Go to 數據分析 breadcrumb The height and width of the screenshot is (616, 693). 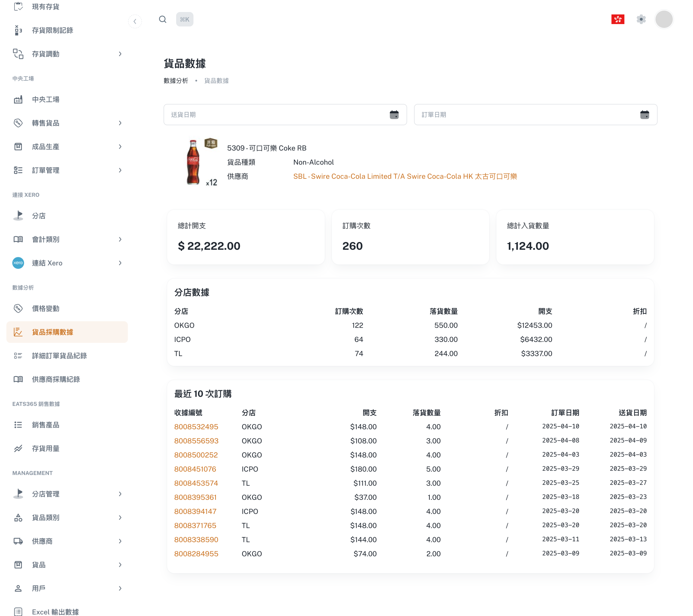[x=176, y=81]
